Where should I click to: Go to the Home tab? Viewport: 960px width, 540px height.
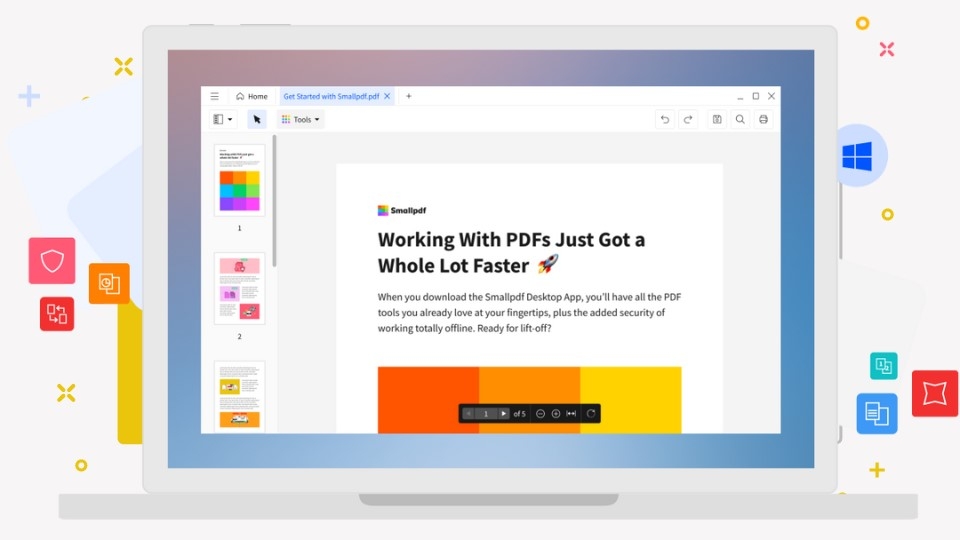252,96
